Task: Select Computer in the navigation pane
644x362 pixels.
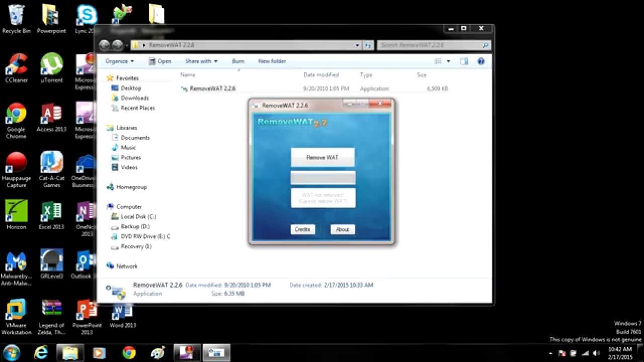Action: [129, 207]
